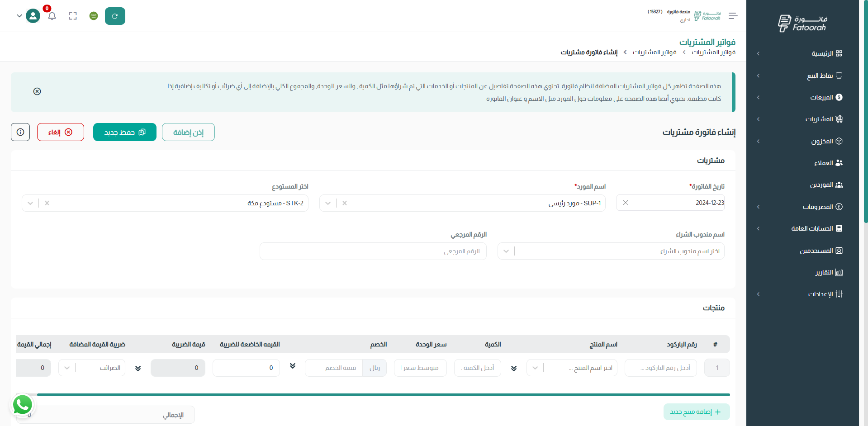Open نقاط البيع sidebar menu
Image resolution: width=868 pixels, height=426 pixels.
[x=825, y=76]
